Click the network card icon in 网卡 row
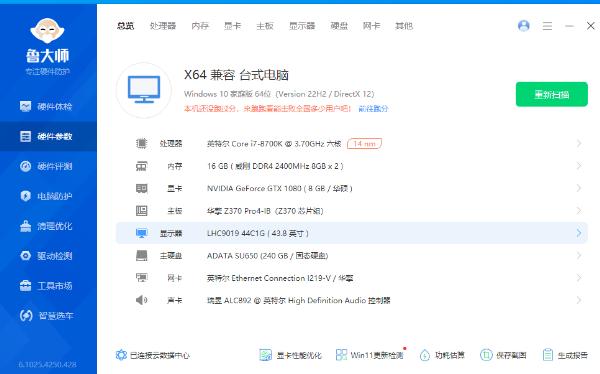Screen dimensions: 600x374 coord(142,278)
